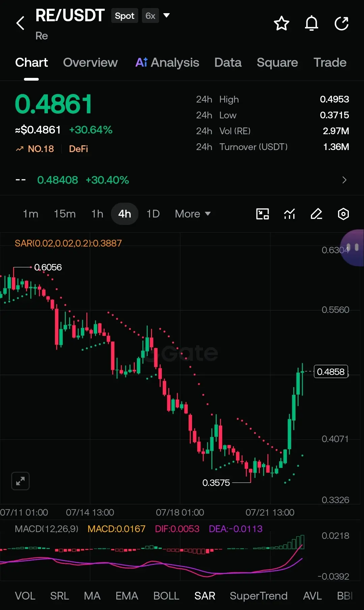This screenshot has height=610, width=364.
Task: Open the trading pair dropdown arrow
Action: [x=166, y=15]
